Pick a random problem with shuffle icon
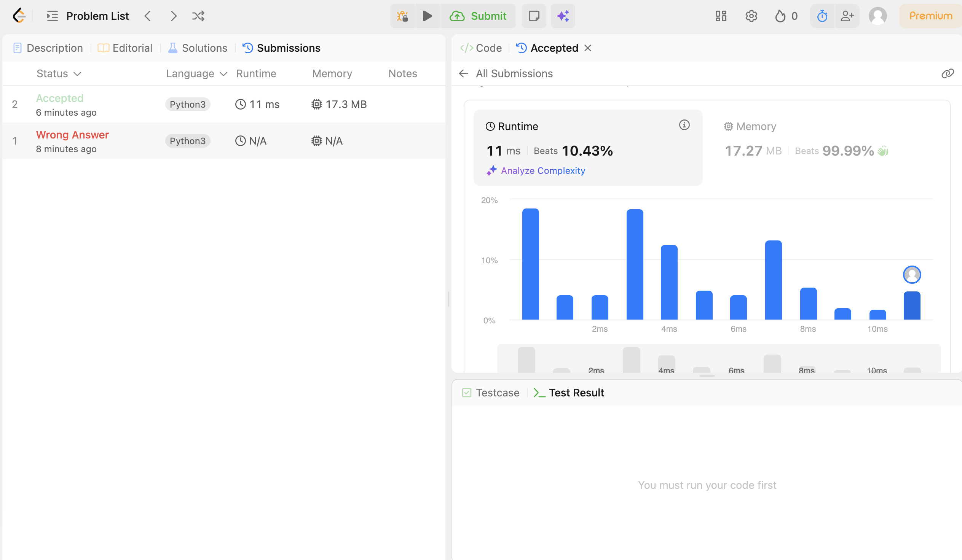The width and height of the screenshot is (962, 560). [198, 16]
